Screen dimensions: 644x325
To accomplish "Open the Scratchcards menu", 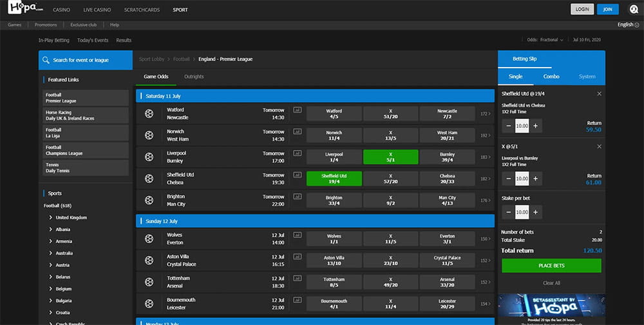I will coord(142,10).
